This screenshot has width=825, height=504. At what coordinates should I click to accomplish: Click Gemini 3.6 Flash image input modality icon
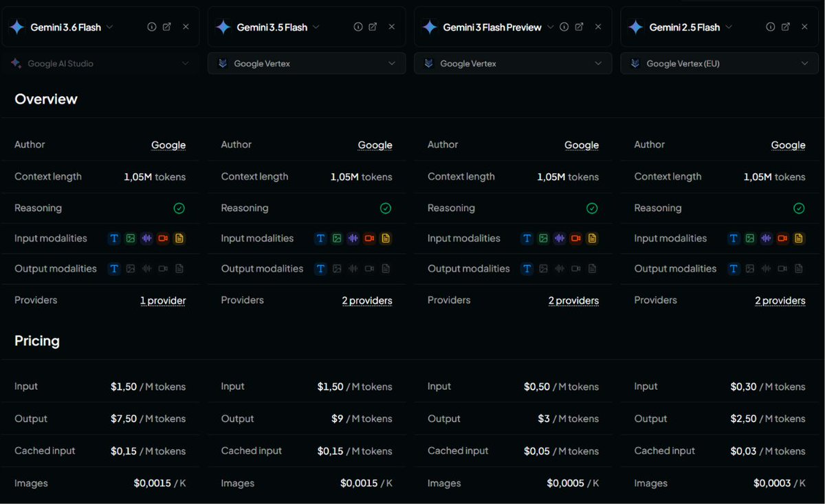click(131, 239)
